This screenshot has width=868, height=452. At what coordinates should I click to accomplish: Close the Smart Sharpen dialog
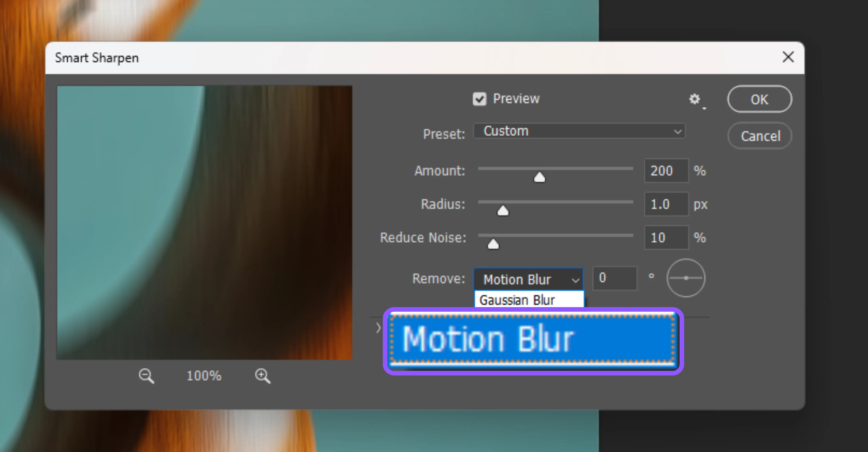point(788,57)
